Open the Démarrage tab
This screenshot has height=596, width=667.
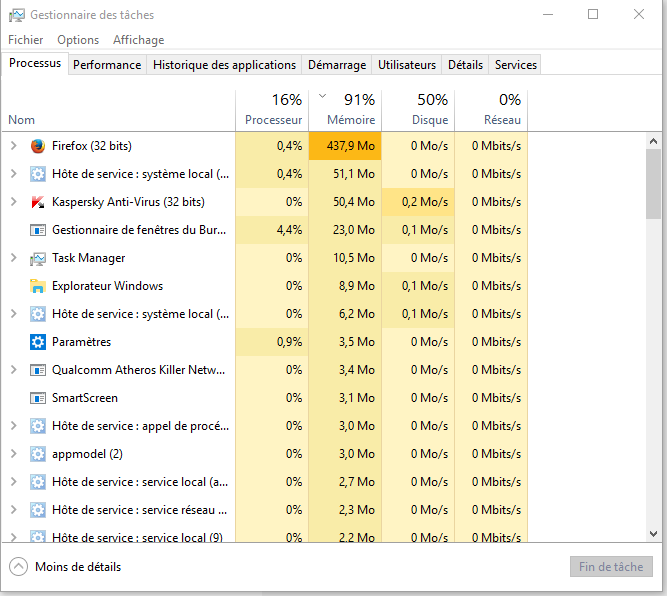pyautogui.click(x=336, y=65)
